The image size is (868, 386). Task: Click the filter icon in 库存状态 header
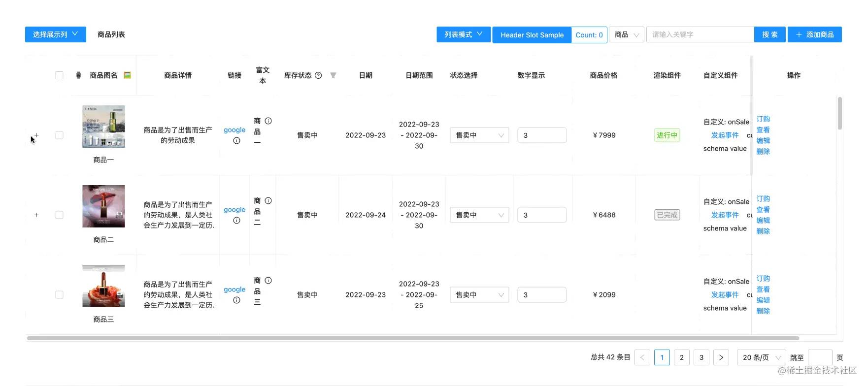(x=333, y=75)
